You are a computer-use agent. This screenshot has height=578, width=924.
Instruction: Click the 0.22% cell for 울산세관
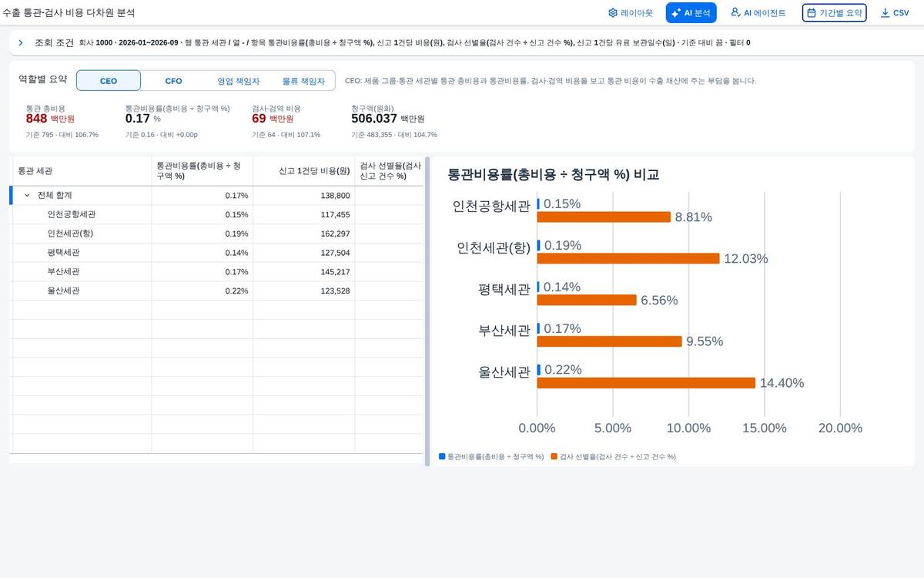pyautogui.click(x=203, y=291)
